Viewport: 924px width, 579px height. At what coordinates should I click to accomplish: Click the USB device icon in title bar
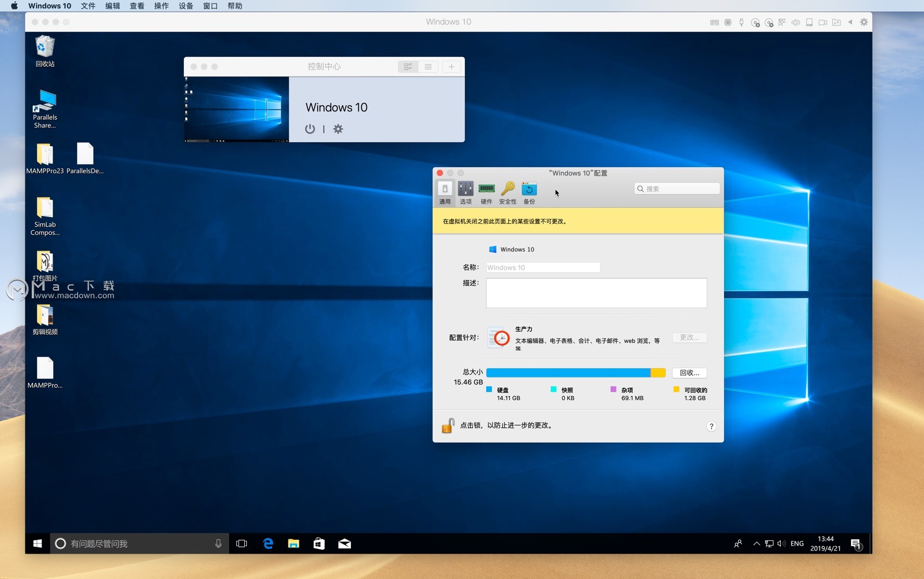[x=741, y=22]
